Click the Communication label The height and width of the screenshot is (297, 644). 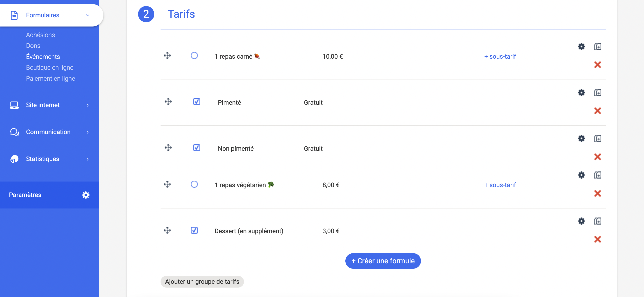[48, 132]
